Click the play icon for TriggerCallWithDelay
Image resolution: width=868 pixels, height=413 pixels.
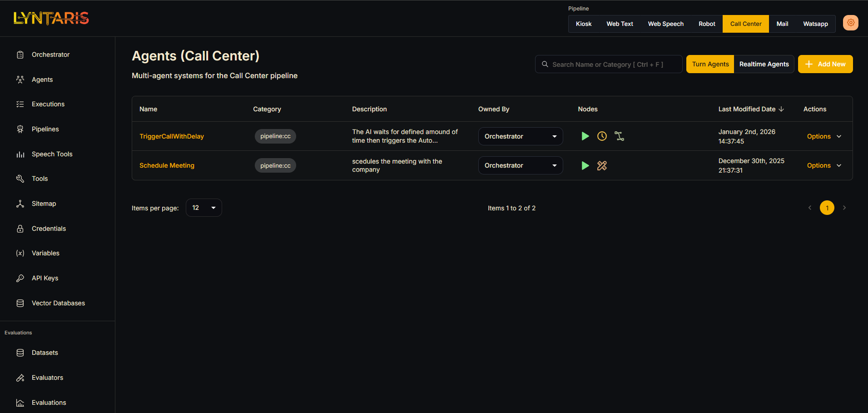(x=585, y=136)
